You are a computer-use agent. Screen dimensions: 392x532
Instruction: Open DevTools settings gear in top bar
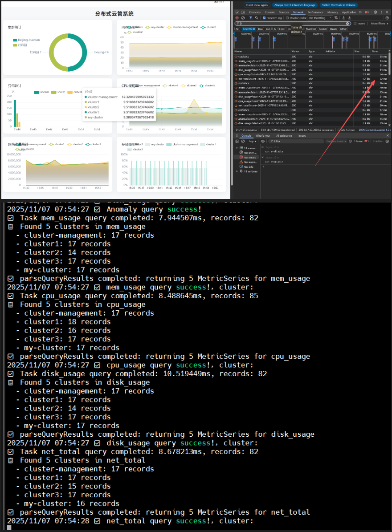click(x=376, y=12)
